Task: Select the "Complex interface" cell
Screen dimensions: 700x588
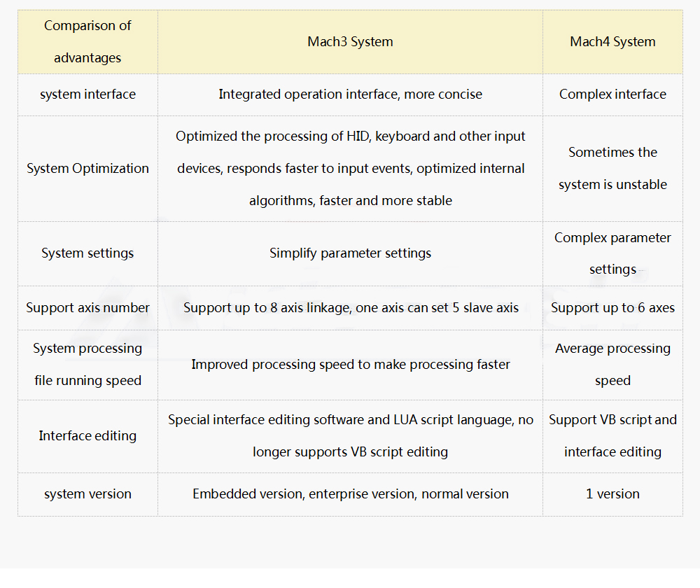Action: click(612, 94)
